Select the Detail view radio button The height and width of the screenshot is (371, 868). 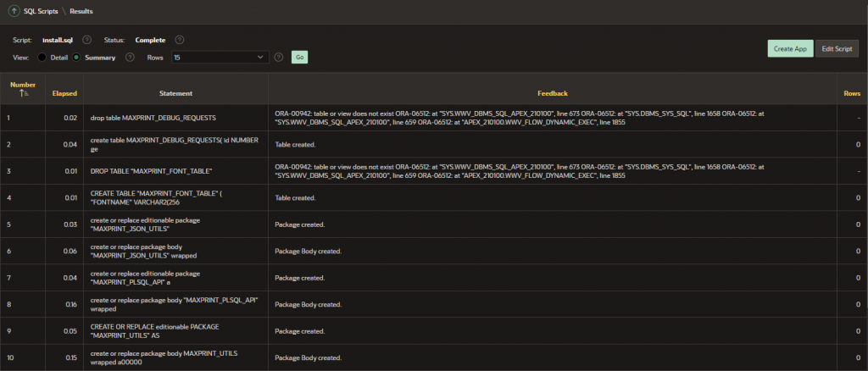click(x=42, y=57)
